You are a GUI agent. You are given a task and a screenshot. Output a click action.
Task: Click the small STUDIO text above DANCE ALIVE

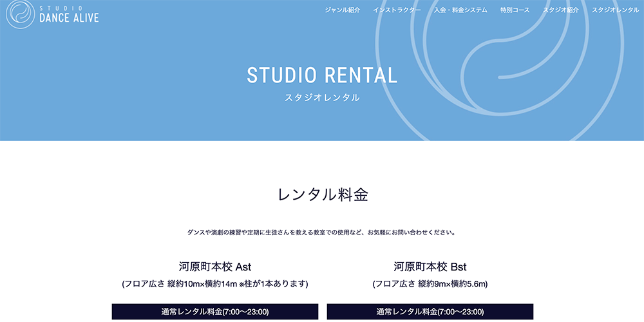pyautogui.click(x=60, y=8)
